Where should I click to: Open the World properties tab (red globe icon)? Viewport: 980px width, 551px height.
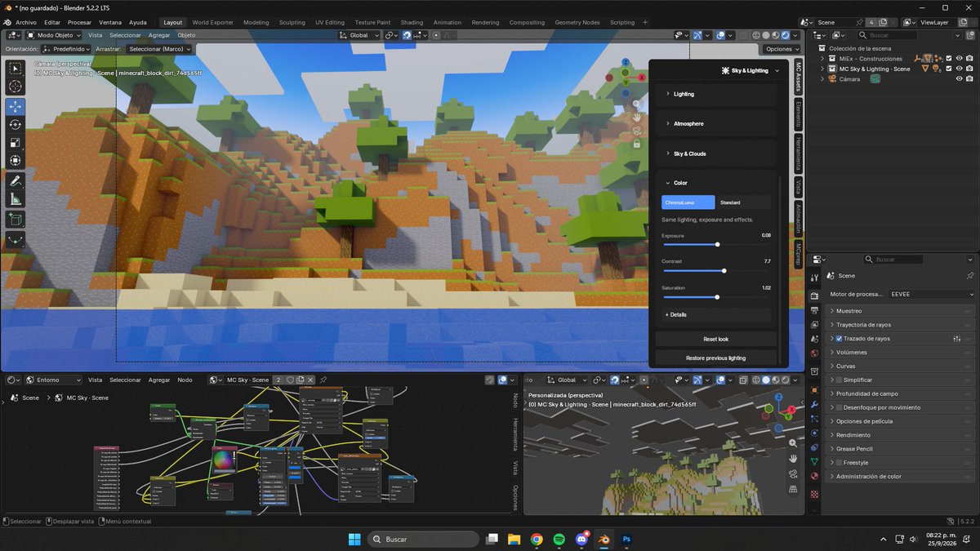point(814,353)
